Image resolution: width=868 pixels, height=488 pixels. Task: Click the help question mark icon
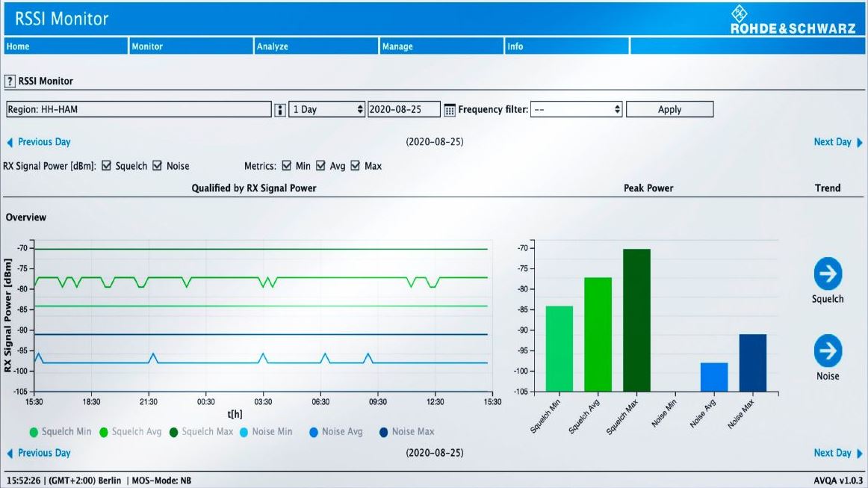point(10,81)
